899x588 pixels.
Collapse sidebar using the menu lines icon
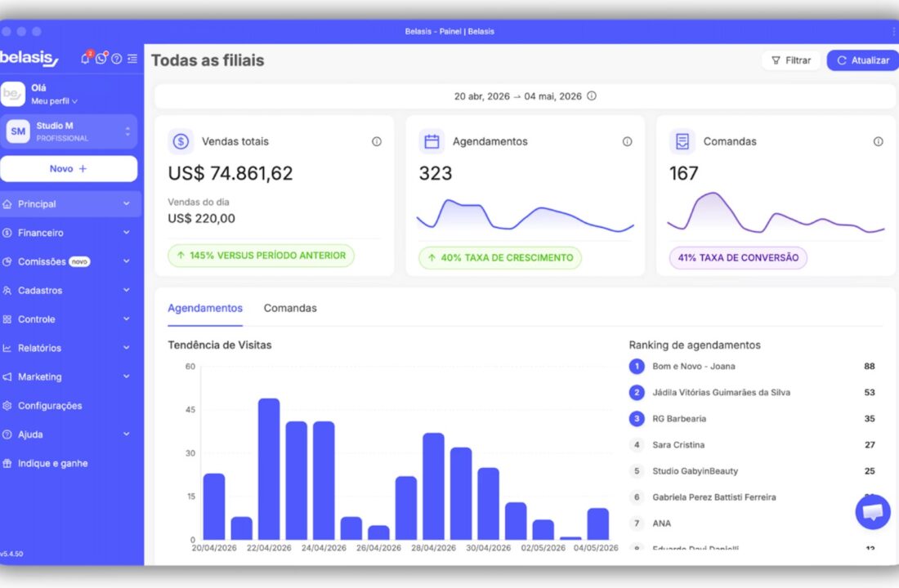coord(132,59)
